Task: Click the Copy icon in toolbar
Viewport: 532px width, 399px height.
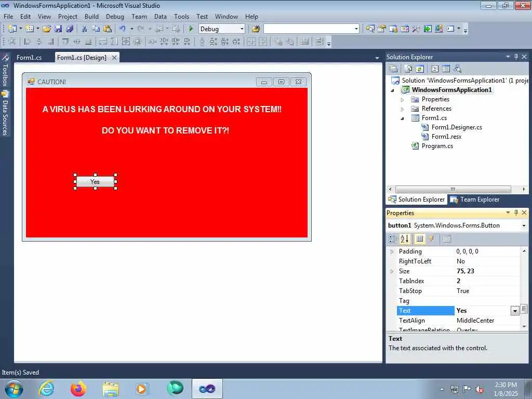Action: point(96,29)
